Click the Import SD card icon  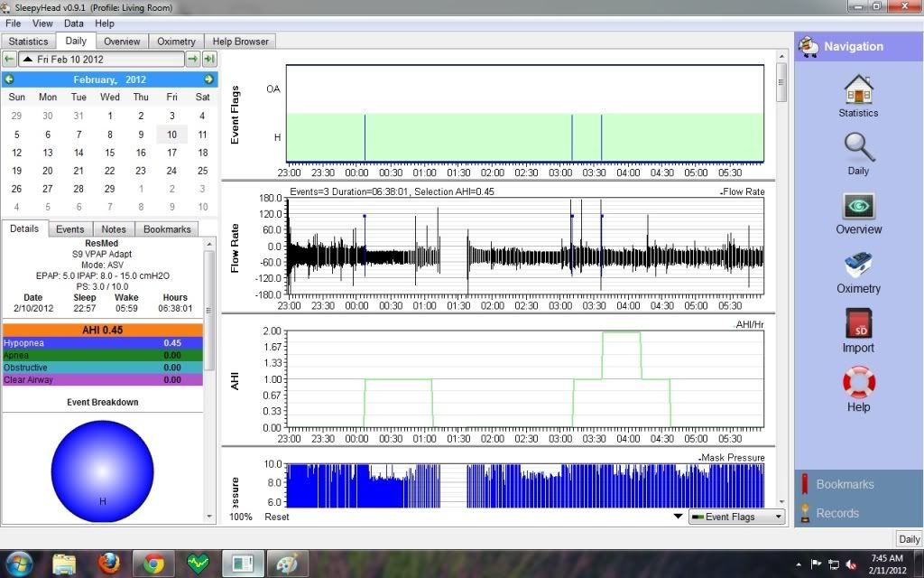(858, 323)
